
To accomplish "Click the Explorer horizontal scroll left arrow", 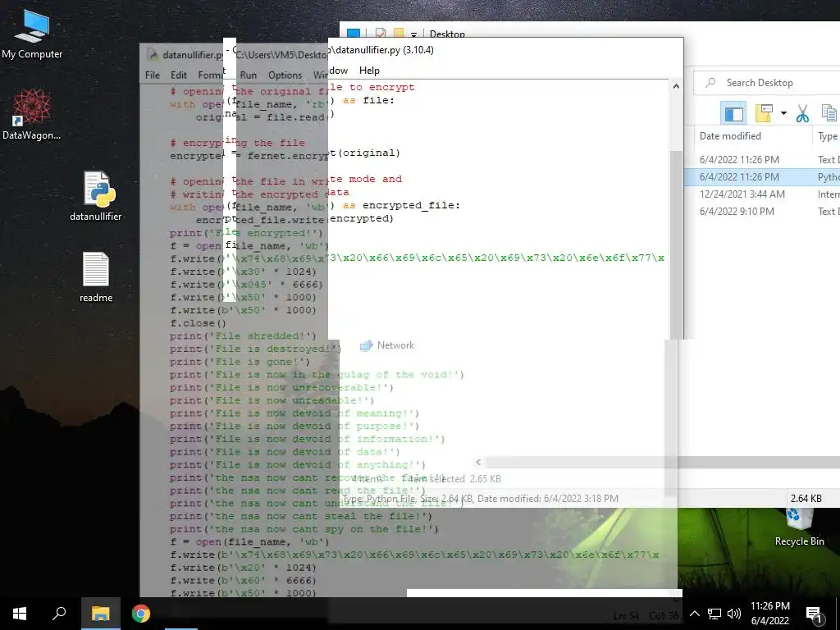I will pyautogui.click(x=478, y=462).
